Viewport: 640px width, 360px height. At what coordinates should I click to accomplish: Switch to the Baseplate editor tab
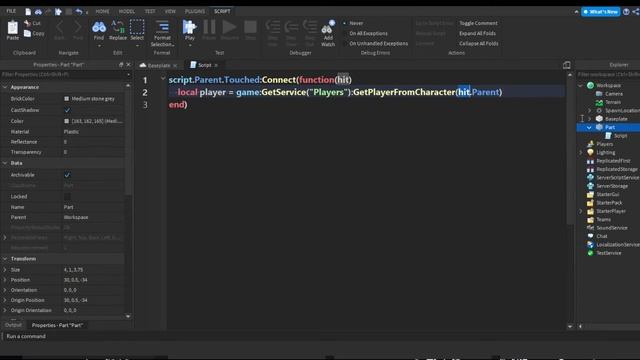point(158,65)
